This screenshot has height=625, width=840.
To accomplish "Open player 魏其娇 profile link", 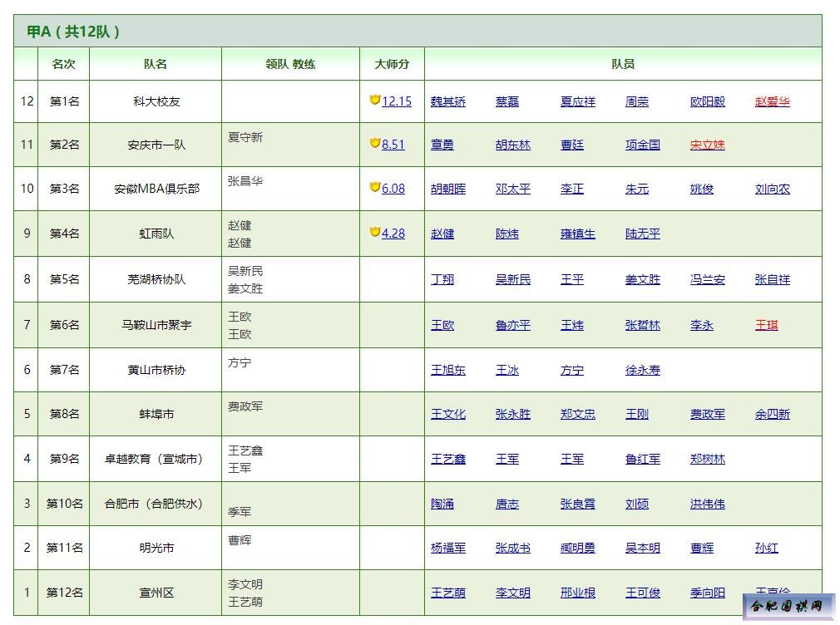I will [x=448, y=101].
